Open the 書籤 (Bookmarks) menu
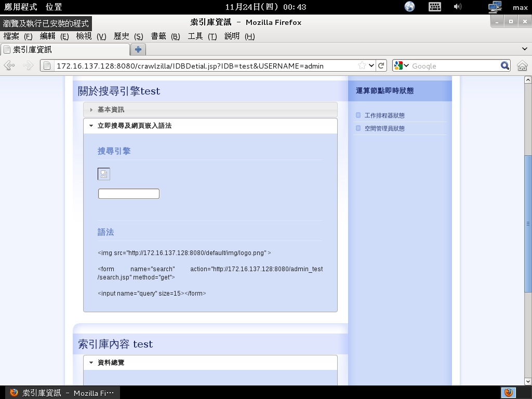Screen dimensions: 532x399 pyautogui.click(x=165, y=36)
